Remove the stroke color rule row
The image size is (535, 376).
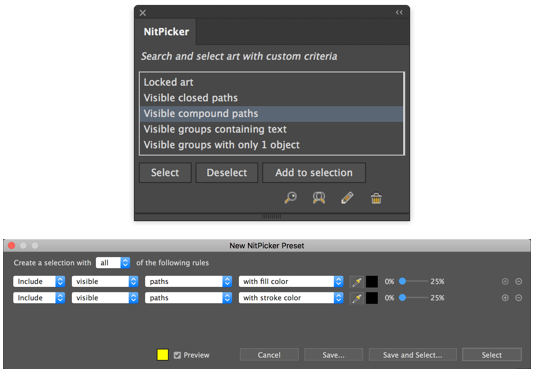point(518,298)
